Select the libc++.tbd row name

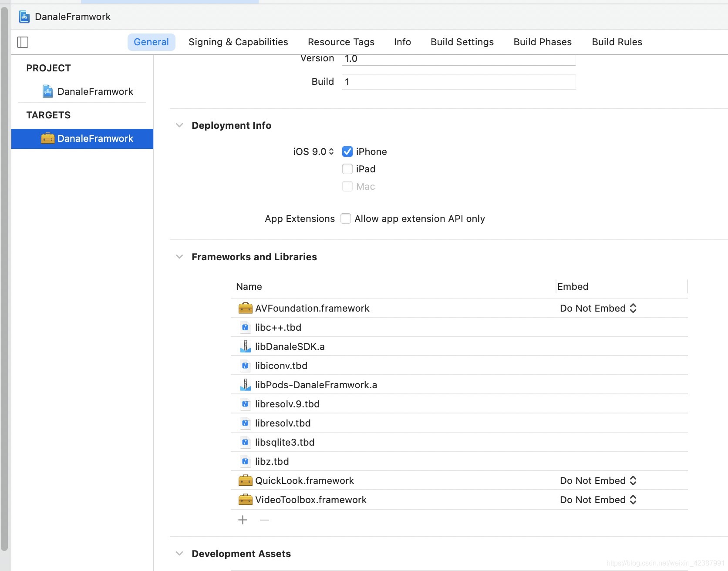[x=278, y=327]
